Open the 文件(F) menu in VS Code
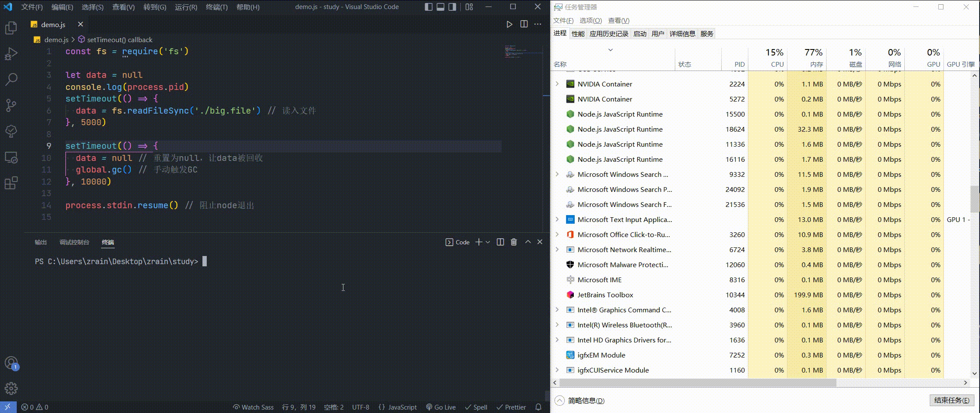Image resolution: width=980 pixels, height=413 pixels. pyautogui.click(x=32, y=7)
